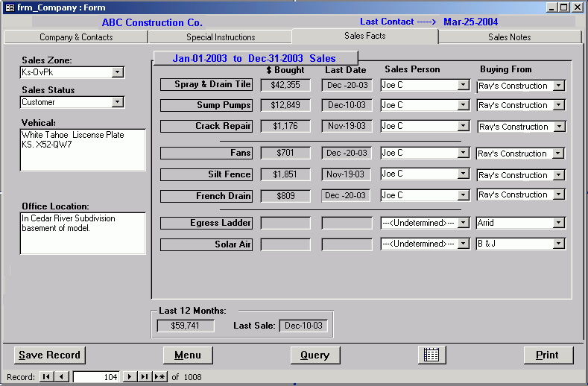Image resolution: width=588 pixels, height=386 pixels.
Task: Expand the Sales Status dropdown
Action: tap(117, 102)
